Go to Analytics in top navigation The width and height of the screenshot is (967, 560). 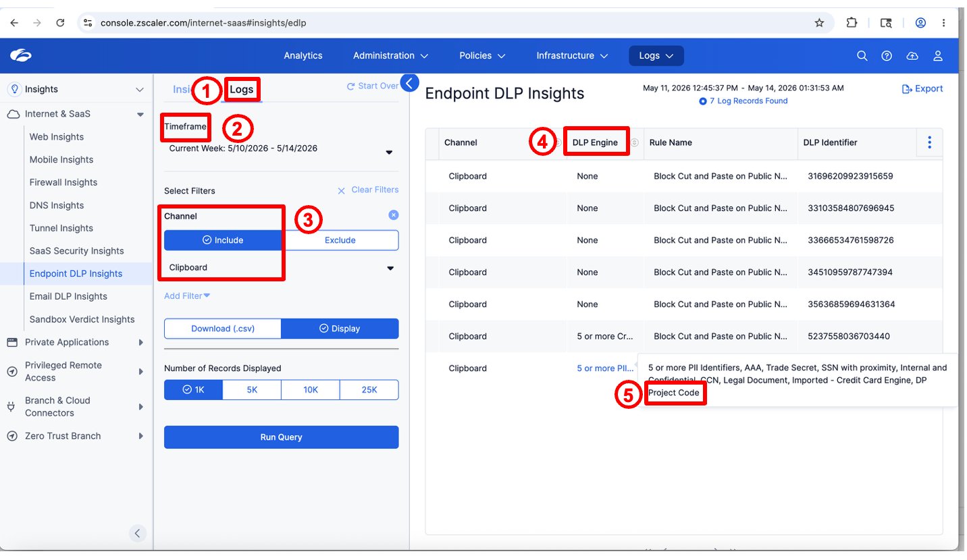point(303,55)
